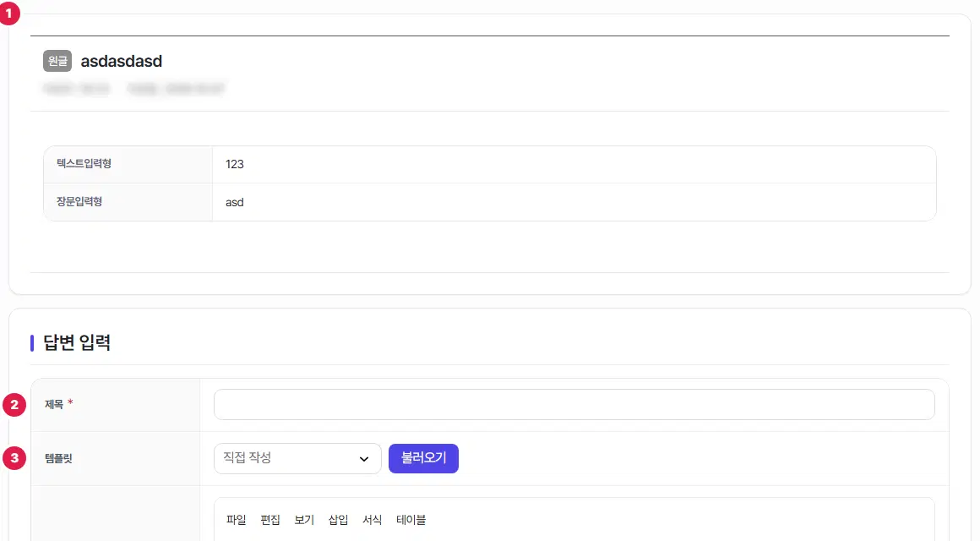Select the value asd
Viewport: 980px width, 541px height.
[234, 203]
